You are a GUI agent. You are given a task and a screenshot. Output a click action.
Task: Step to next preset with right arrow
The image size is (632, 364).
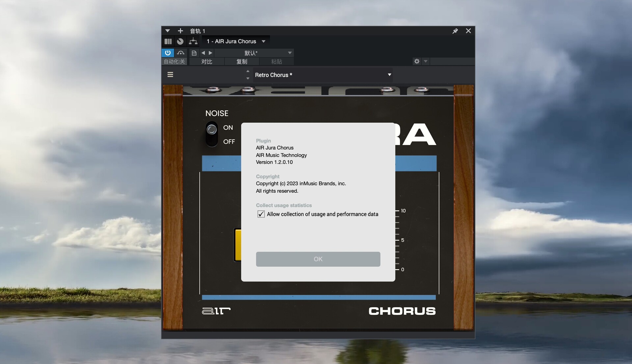(211, 53)
